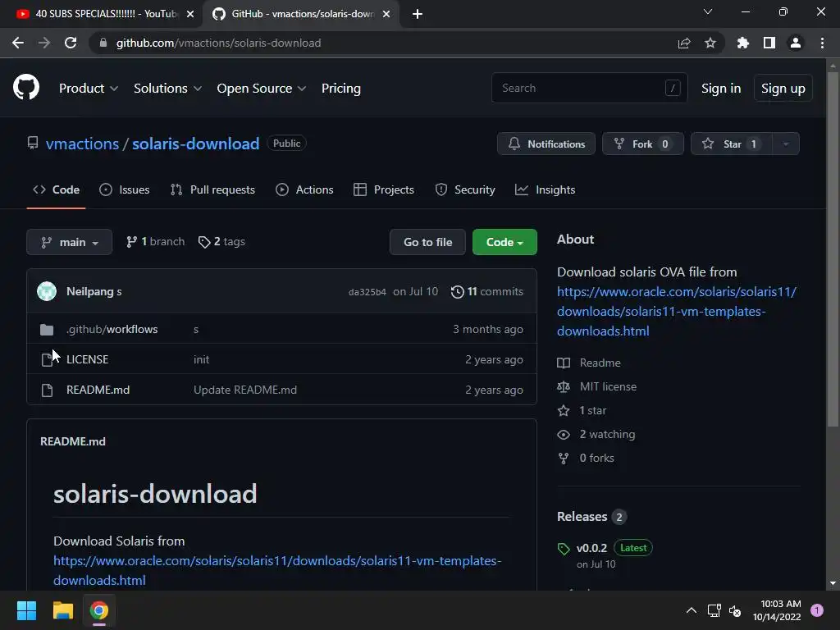This screenshot has width=840, height=630.
Task: Click the Sign up button
Action: click(x=783, y=89)
